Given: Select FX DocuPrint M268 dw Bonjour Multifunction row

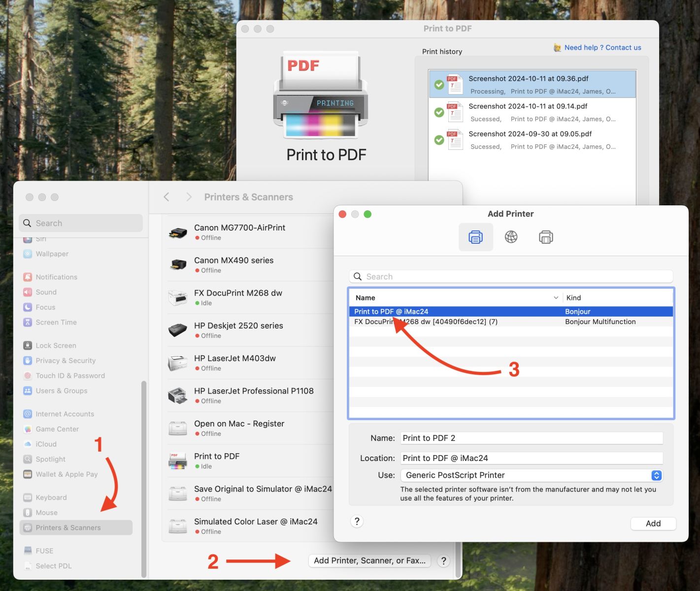Looking at the screenshot, I should click(511, 322).
